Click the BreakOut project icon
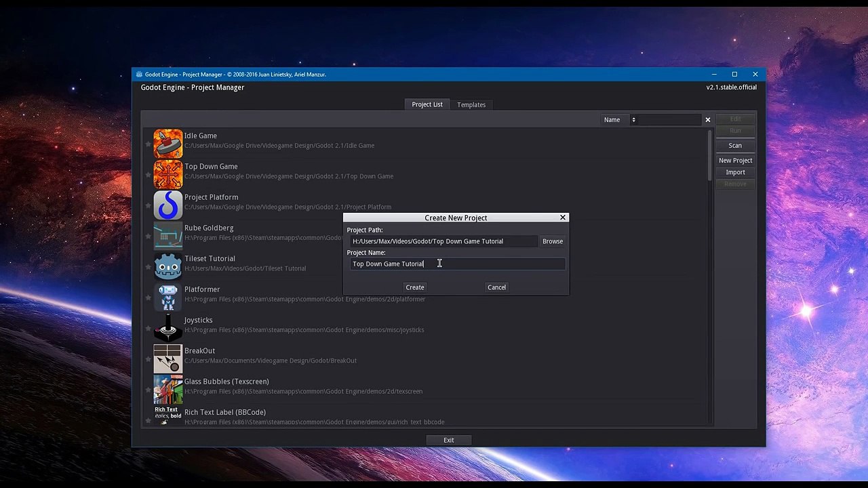Viewport: 868px width, 488px height. [167, 359]
